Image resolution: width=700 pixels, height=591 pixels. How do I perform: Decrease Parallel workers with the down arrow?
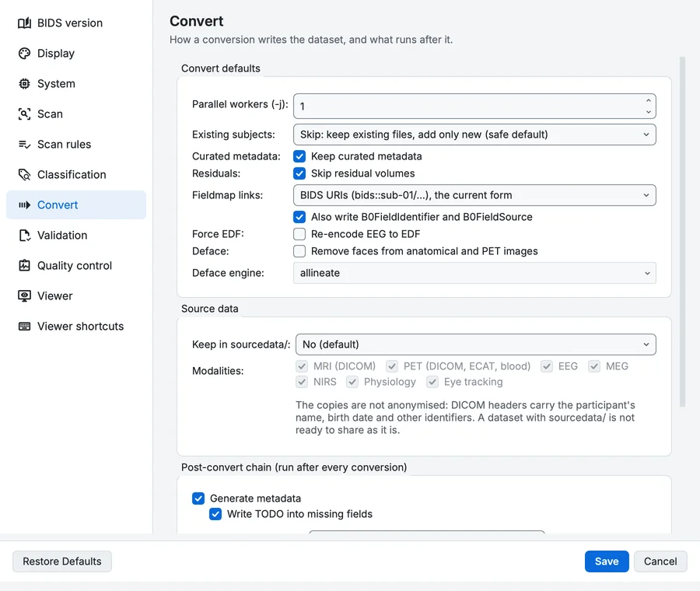pos(648,112)
